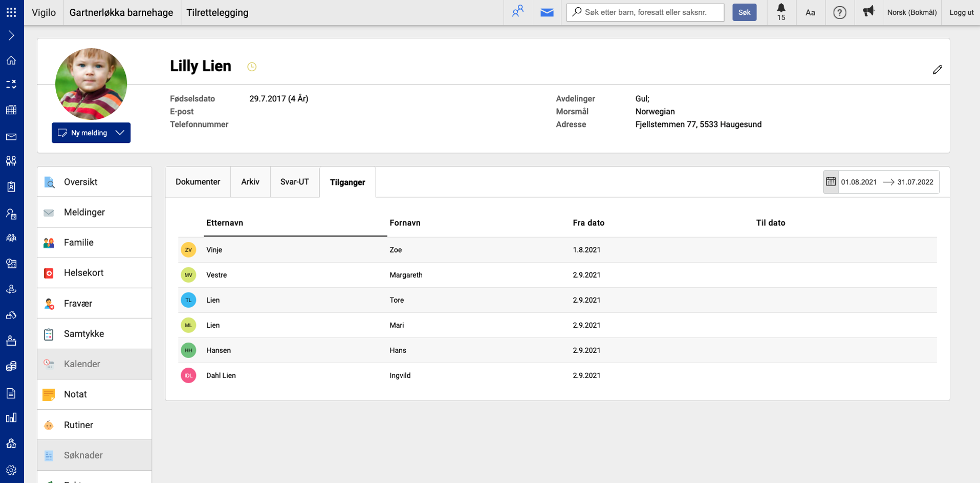
Task: Open notifications bell showing 15
Action: 781,12
